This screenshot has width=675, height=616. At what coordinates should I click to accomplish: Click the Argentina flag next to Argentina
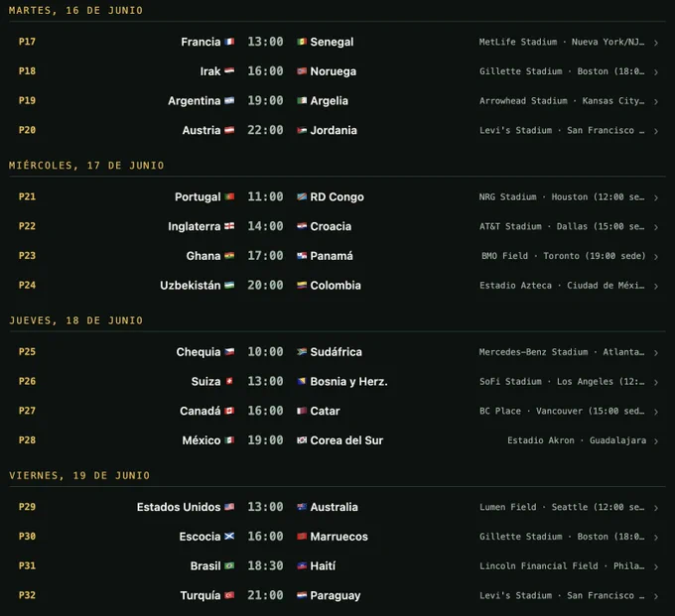pyautogui.click(x=229, y=100)
